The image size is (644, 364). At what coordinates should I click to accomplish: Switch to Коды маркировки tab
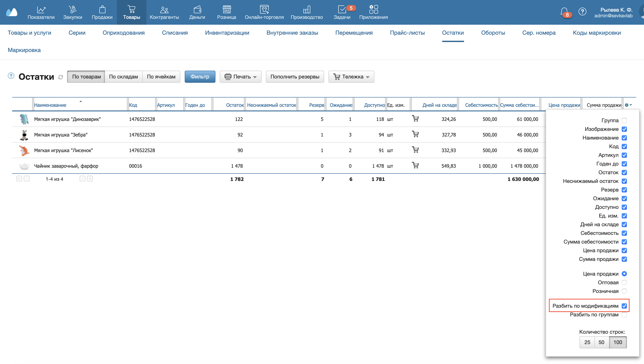(x=597, y=33)
